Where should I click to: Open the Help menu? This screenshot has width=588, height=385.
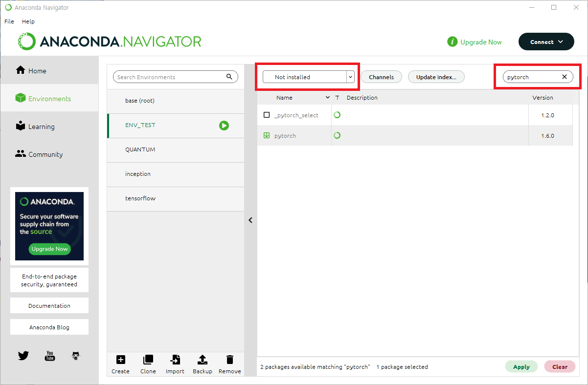(x=28, y=21)
